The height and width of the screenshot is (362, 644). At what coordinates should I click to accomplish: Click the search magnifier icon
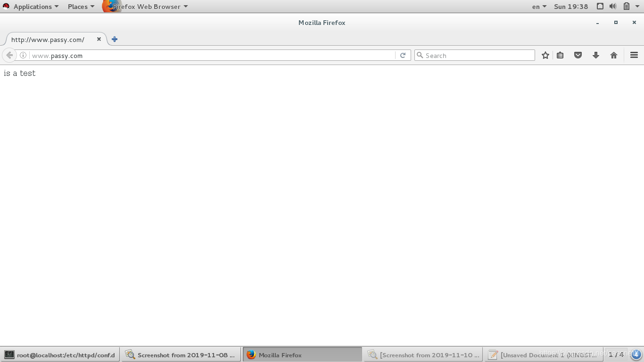point(420,55)
